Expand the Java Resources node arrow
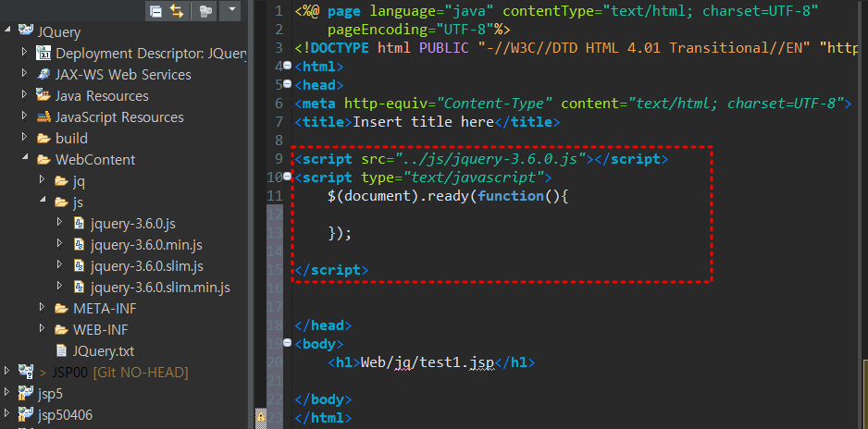 click(24, 93)
